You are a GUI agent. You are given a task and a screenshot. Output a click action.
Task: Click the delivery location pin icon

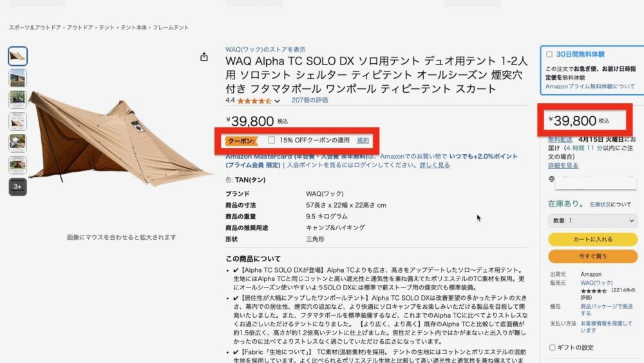click(552, 179)
